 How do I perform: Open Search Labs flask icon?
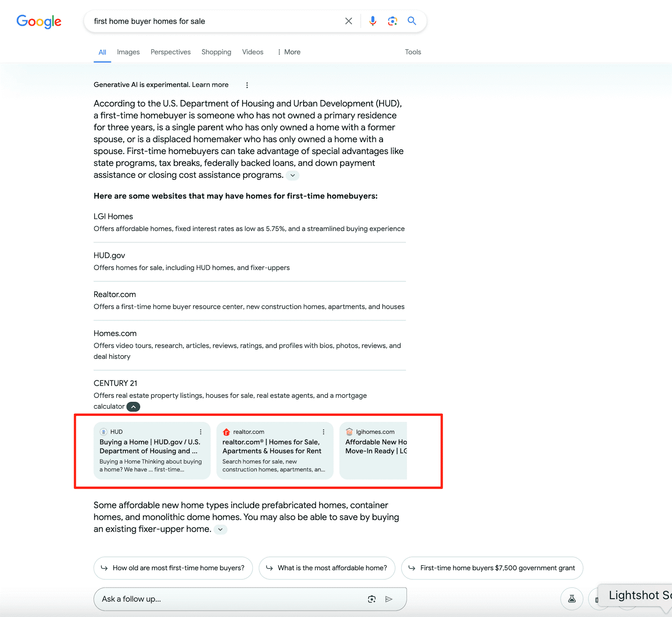coord(572,599)
